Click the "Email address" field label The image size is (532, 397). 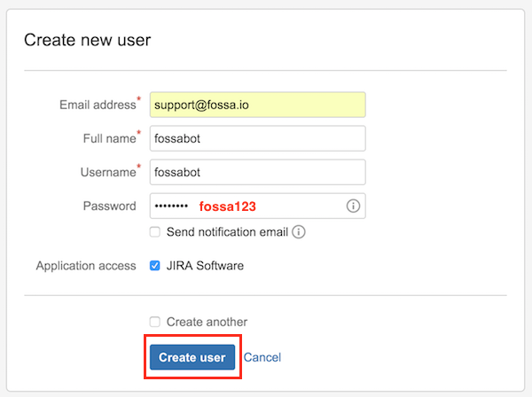[x=97, y=105]
